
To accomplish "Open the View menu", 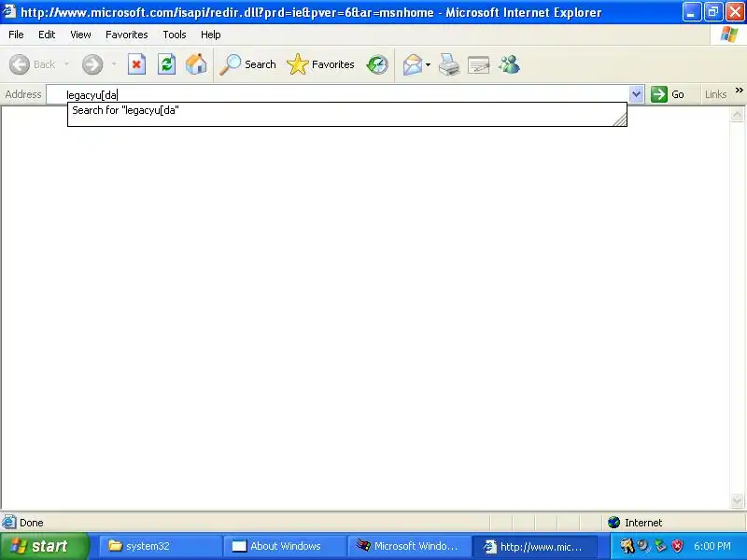I will (80, 35).
